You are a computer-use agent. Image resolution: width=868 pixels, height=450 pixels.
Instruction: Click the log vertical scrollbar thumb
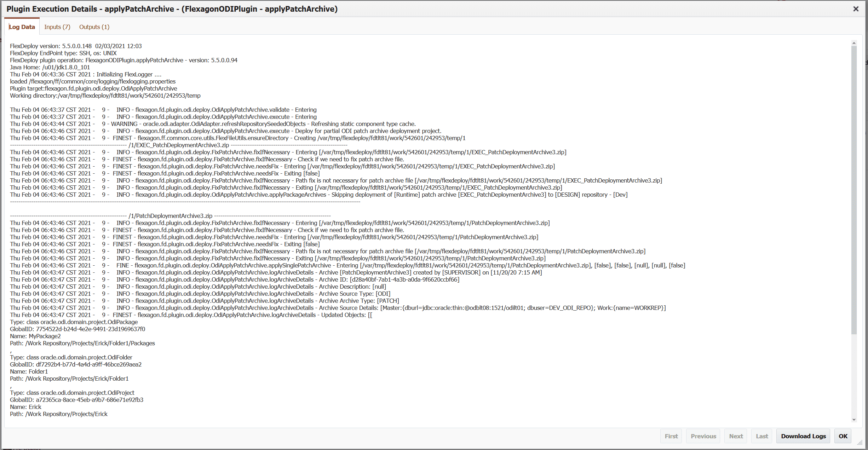[854, 190]
